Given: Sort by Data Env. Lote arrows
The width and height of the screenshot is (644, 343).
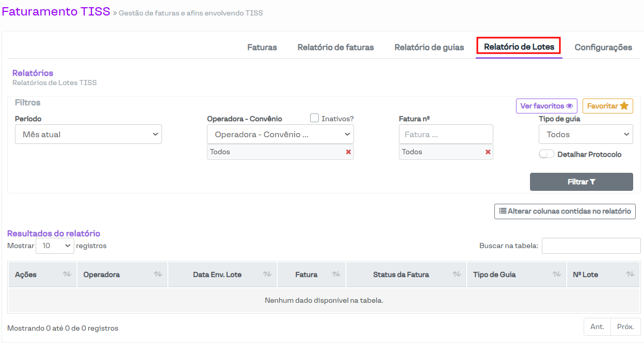Looking at the screenshot, I should pos(267,274).
